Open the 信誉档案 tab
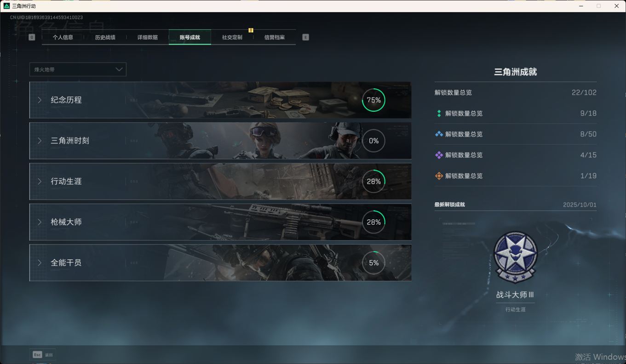 275,37
